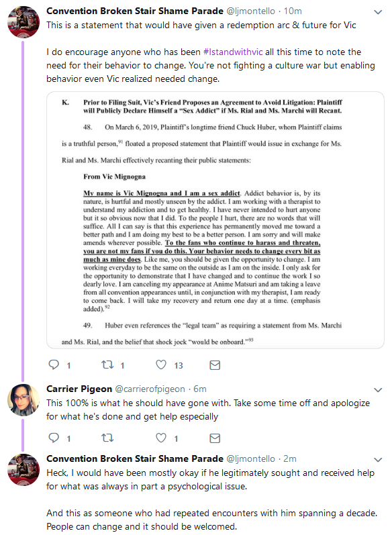This screenshot has width=392, height=535.
Task: Open @carrierofpigeon profile handle
Action: (x=150, y=389)
